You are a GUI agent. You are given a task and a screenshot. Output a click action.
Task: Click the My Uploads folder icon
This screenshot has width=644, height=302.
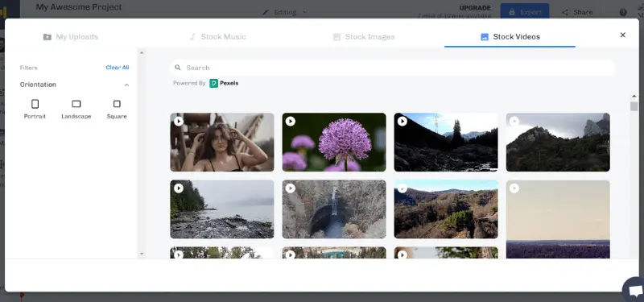[47, 37]
